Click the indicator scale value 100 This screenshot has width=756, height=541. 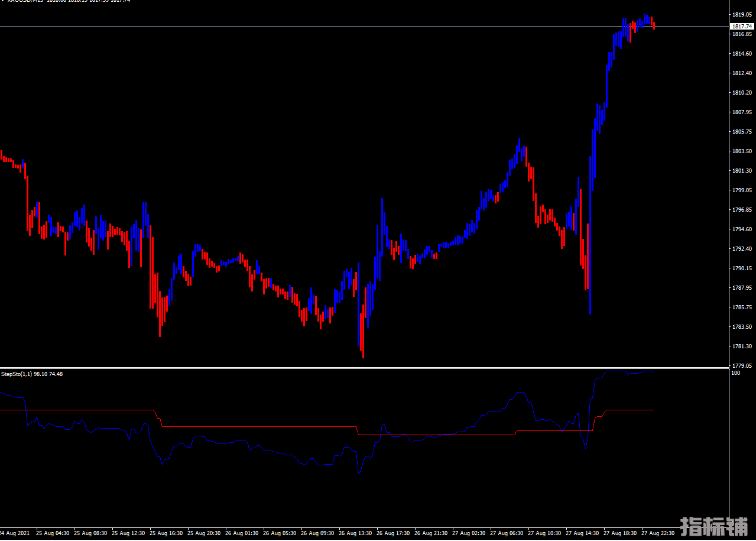pos(736,373)
